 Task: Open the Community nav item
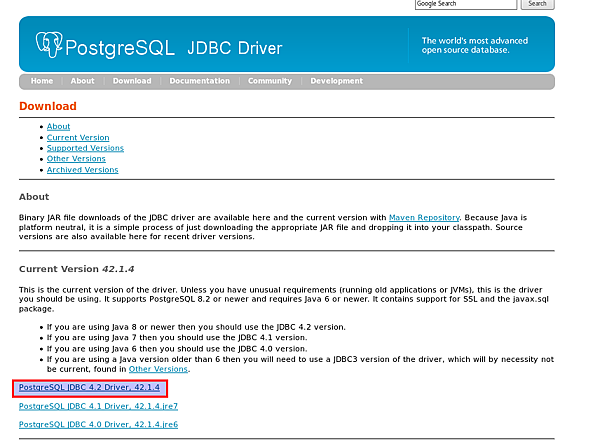270,81
